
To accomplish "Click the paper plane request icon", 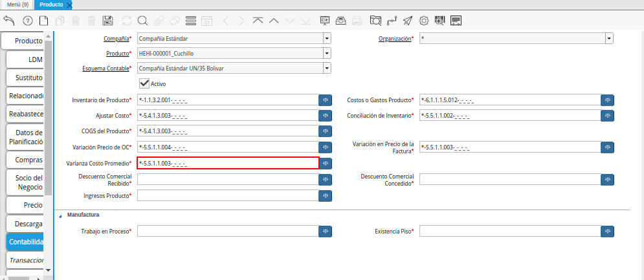I will [408, 21].
